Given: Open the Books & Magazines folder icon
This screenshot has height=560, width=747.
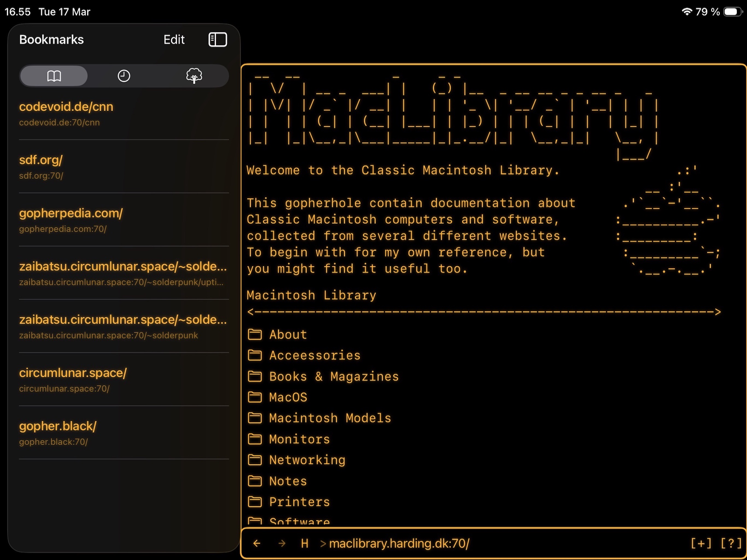Looking at the screenshot, I should (255, 376).
